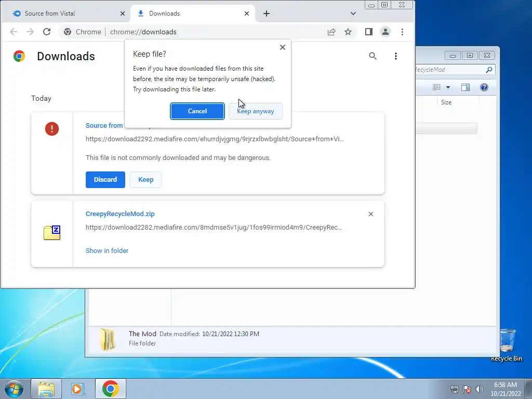The height and width of the screenshot is (399, 532).
Task: Open the Source from link title
Action: coord(104,126)
